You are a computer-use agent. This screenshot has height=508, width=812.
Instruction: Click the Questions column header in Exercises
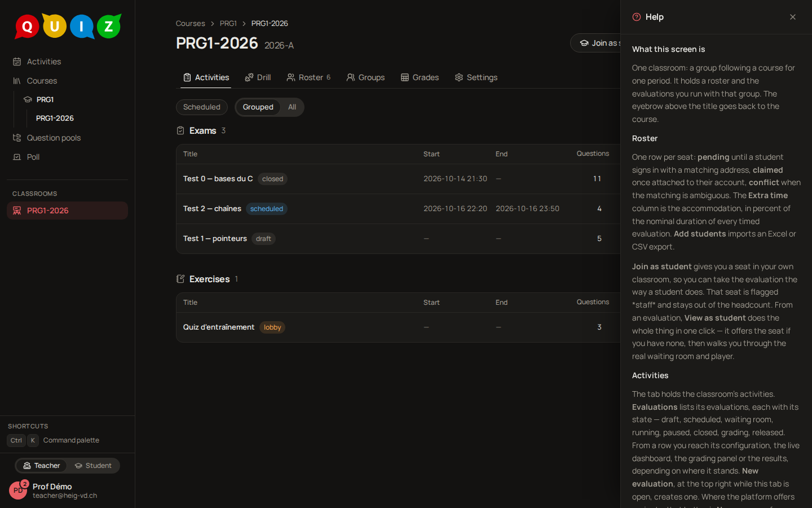tap(593, 302)
